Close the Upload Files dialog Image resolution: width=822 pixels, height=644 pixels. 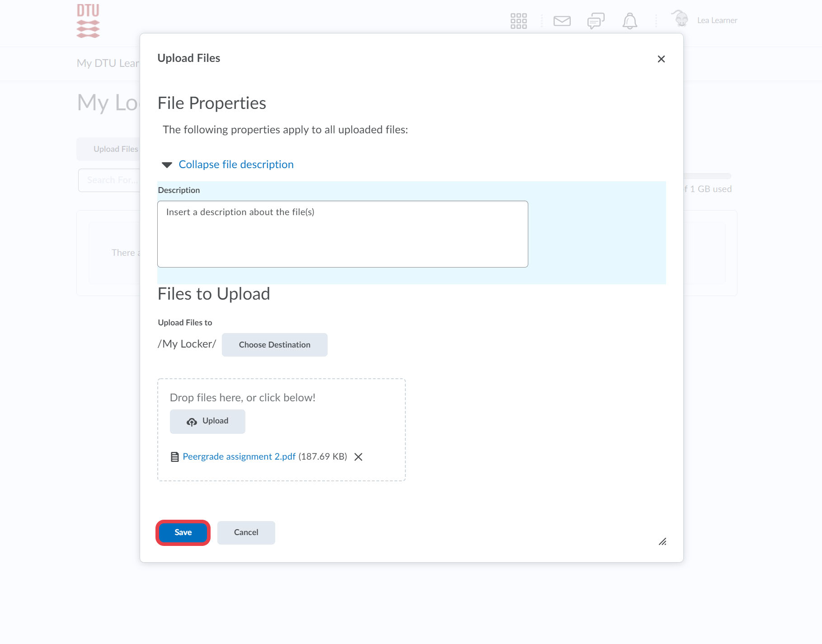[661, 59]
